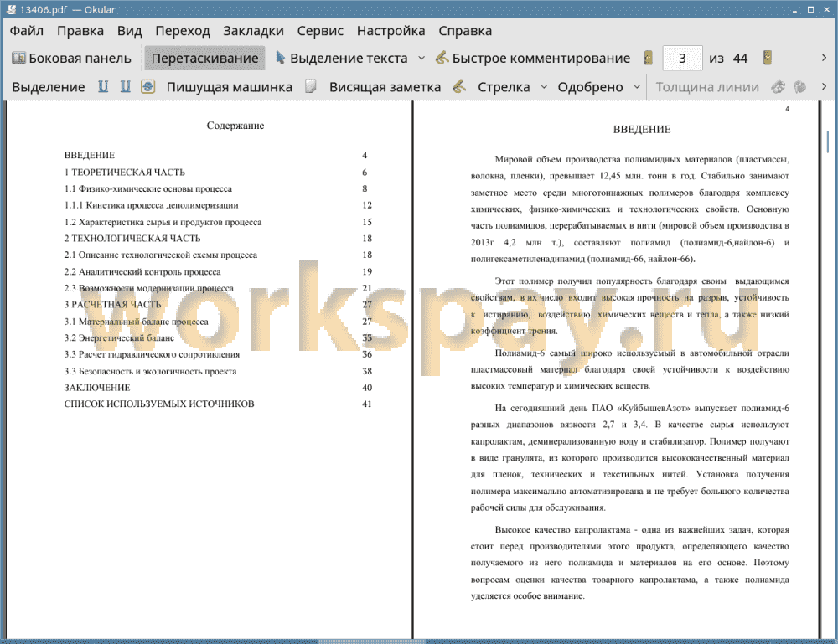Select the freehand pen icon left of Стрелка
Viewport: 838px width, 644px height.
[459, 86]
